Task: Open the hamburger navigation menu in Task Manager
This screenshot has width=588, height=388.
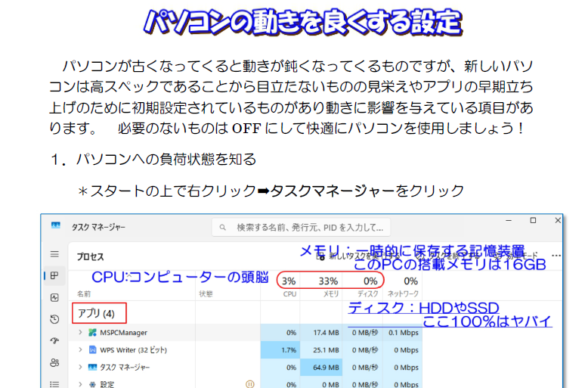Action: point(54,255)
